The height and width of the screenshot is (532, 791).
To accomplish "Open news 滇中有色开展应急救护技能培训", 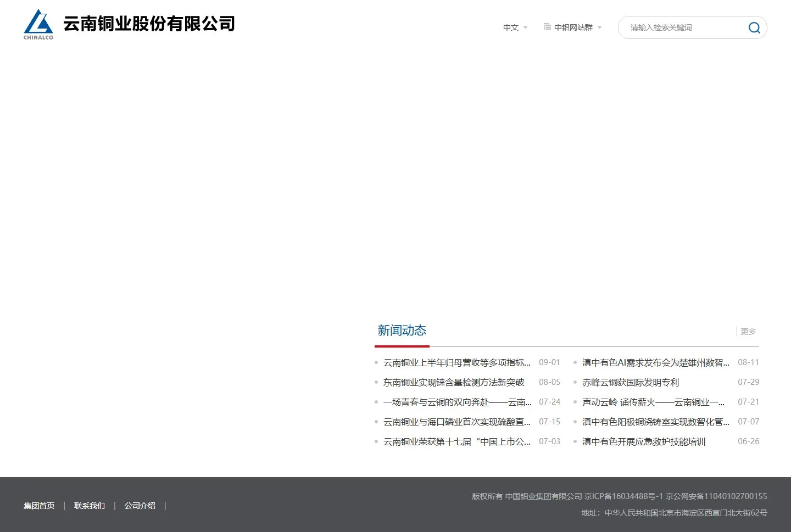I will pos(644,441).
